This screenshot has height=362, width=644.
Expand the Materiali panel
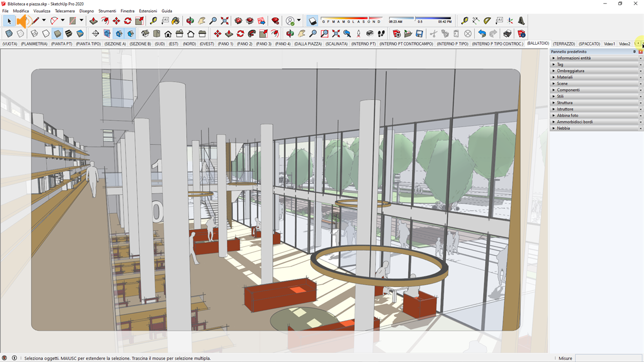pos(565,77)
